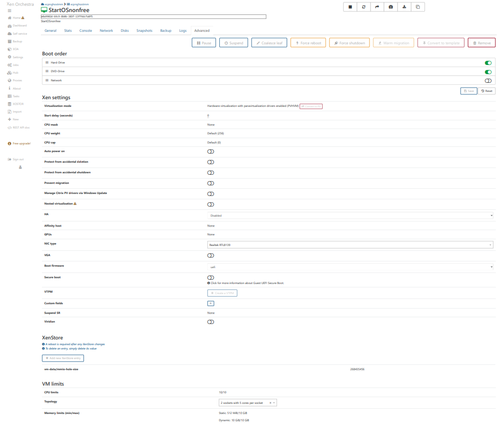Open the hamburger menu in the sidebar
The width and height of the screenshot is (504, 427).
pyautogui.click(x=10, y=11)
